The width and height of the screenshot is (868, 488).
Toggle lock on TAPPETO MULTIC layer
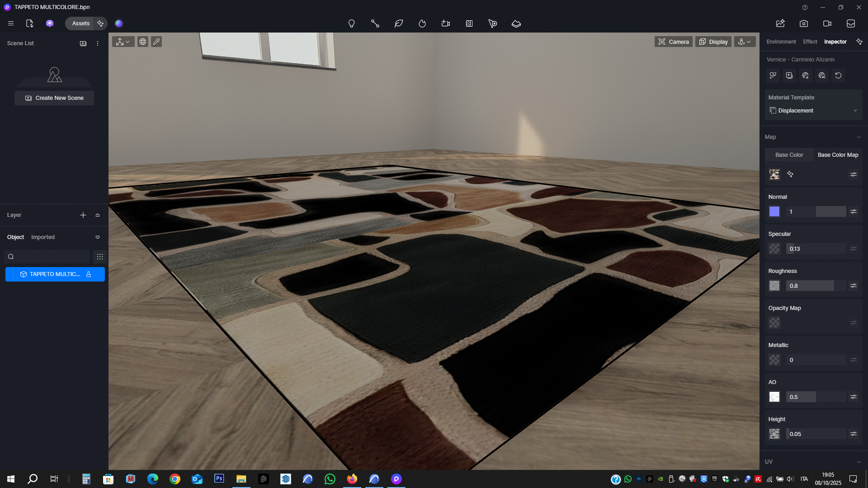click(89, 274)
